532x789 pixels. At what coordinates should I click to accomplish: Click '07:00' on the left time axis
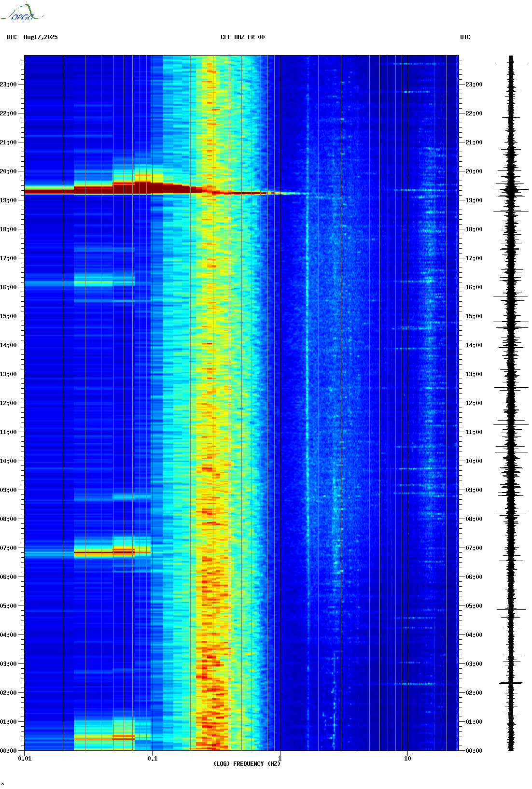[8, 548]
